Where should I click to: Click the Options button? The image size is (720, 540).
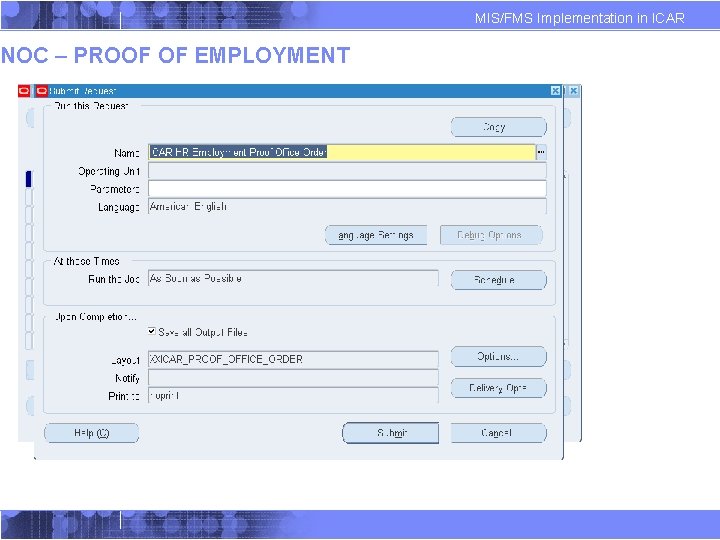pos(499,356)
